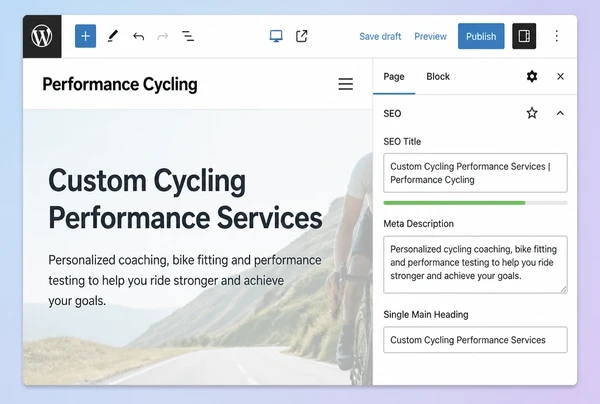Select the Custom Cycling Performance Services heading
This screenshot has width=600, height=404.
click(185, 199)
